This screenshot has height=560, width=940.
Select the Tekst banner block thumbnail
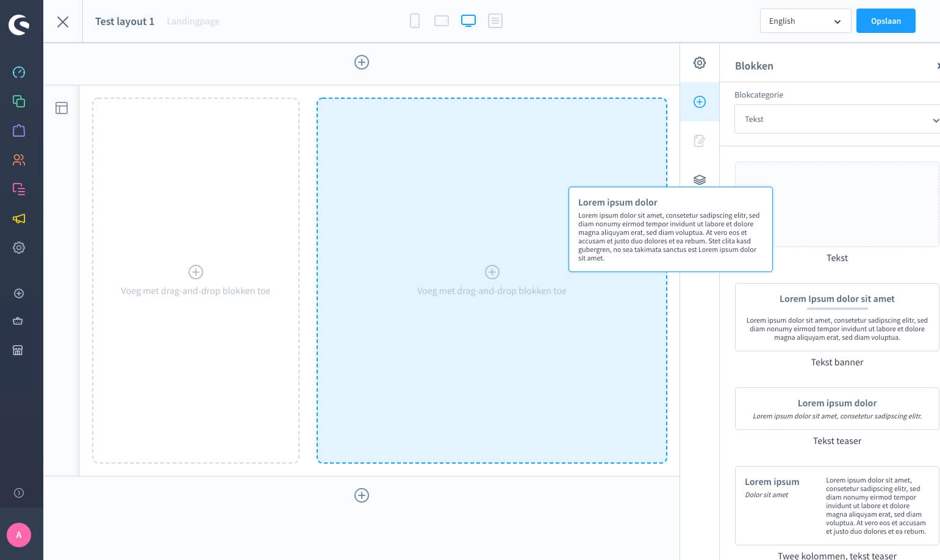click(x=836, y=317)
